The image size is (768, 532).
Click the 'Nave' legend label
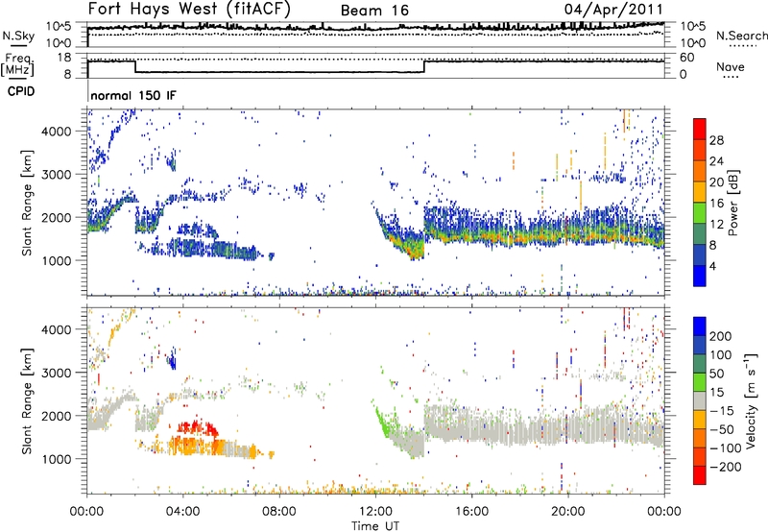731,66
